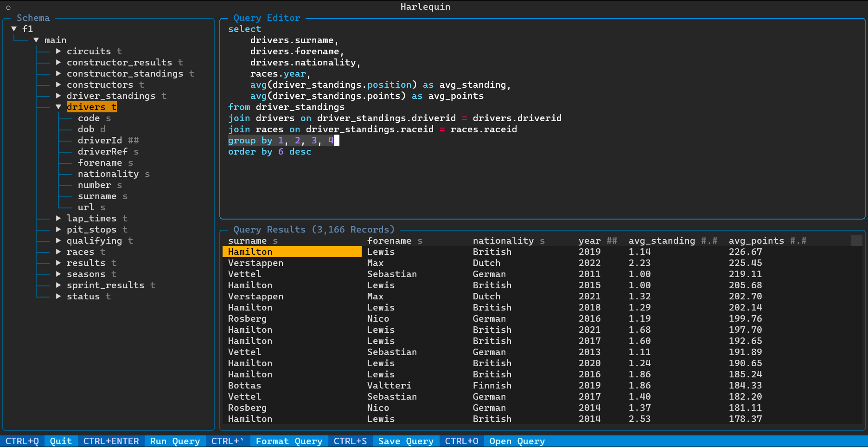Select the forename column in schema tree
Viewport: 868px width, 447px height.
point(106,162)
